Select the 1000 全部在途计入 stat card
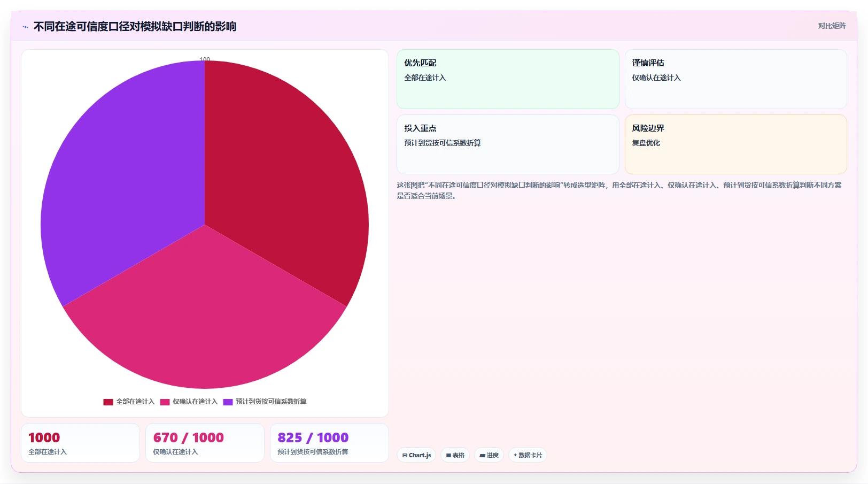 pos(80,443)
